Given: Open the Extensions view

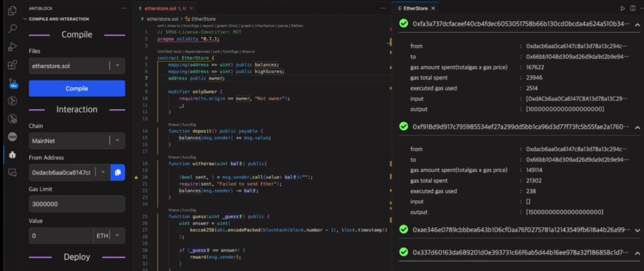Looking at the screenshot, I should tap(12, 65).
